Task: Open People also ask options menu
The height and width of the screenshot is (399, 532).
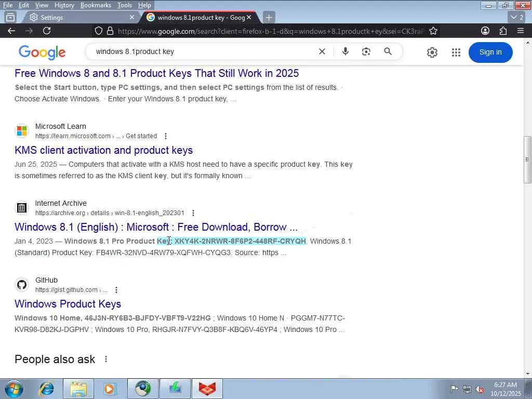Action: (x=106, y=359)
